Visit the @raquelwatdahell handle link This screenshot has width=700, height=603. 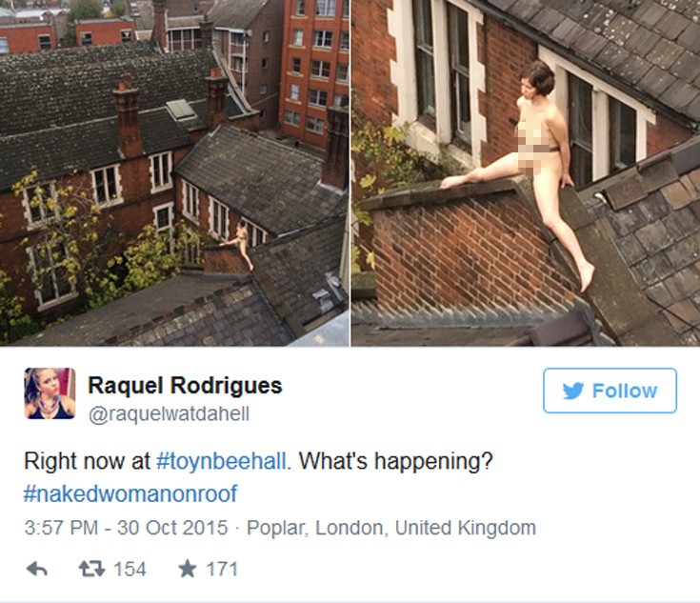169,414
